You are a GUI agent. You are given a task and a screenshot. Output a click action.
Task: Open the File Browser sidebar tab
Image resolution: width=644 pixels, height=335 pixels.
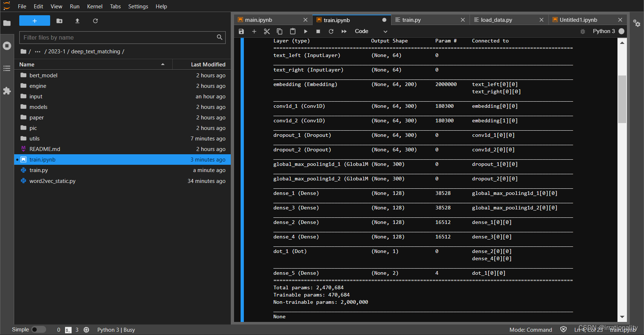tap(7, 23)
